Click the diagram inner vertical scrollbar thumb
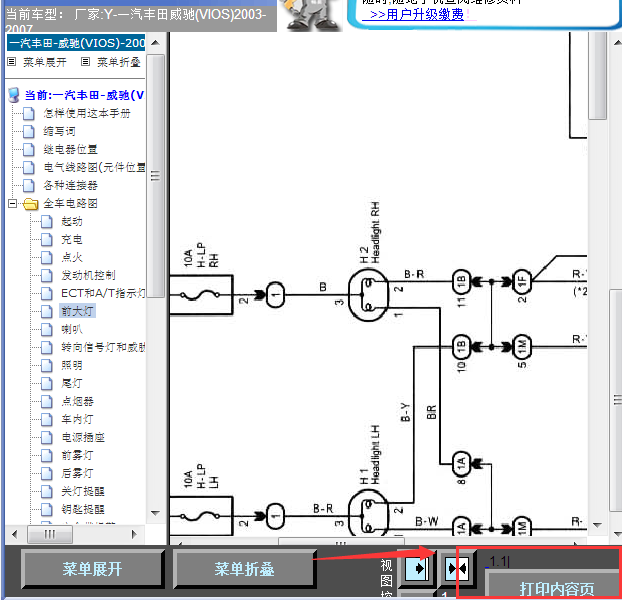Viewport: 622px width, 600px height. 598,75
